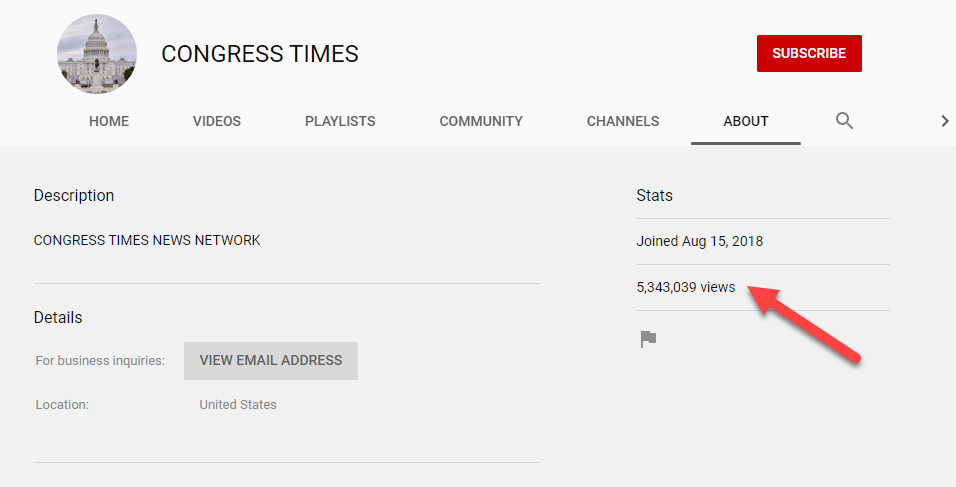956x487 pixels.
Task: Click the Congress Times channel avatar
Action: pos(97,54)
